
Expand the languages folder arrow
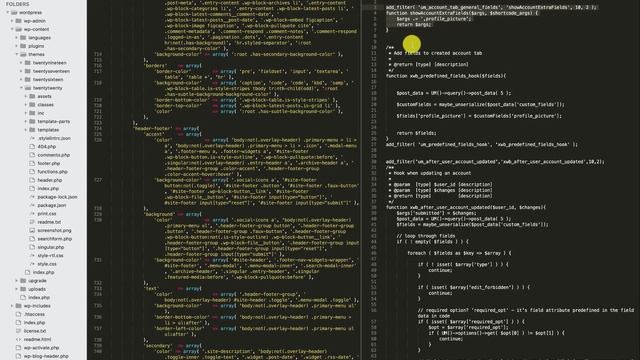[17, 38]
